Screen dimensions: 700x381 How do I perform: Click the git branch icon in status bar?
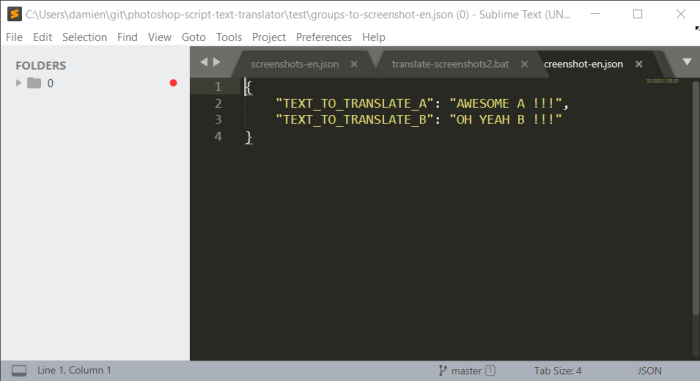click(x=442, y=371)
